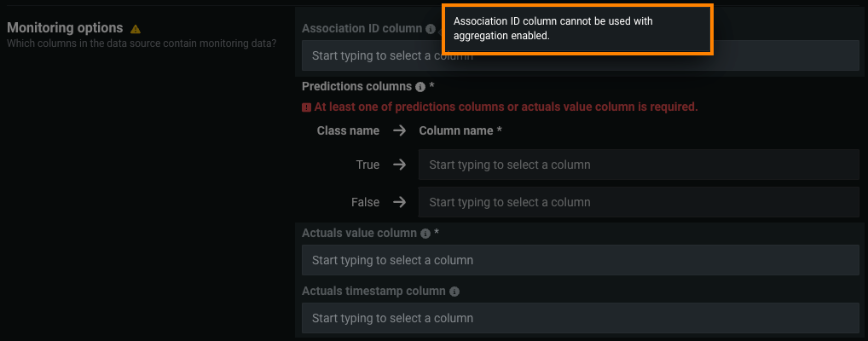Click the Class name header
This screenshot has width=868, height=341.
click(x=348, y=130)
